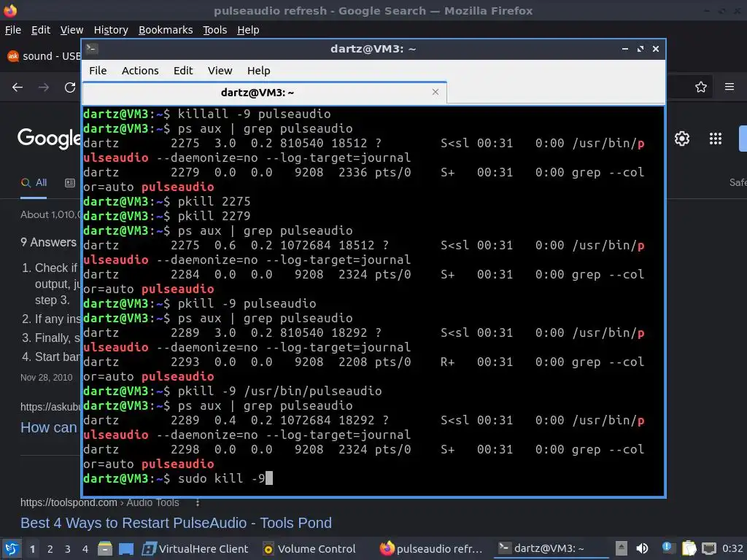Select the All search results tab
Viewport: 747px width, 560px height.
click(x=34, y=183)
